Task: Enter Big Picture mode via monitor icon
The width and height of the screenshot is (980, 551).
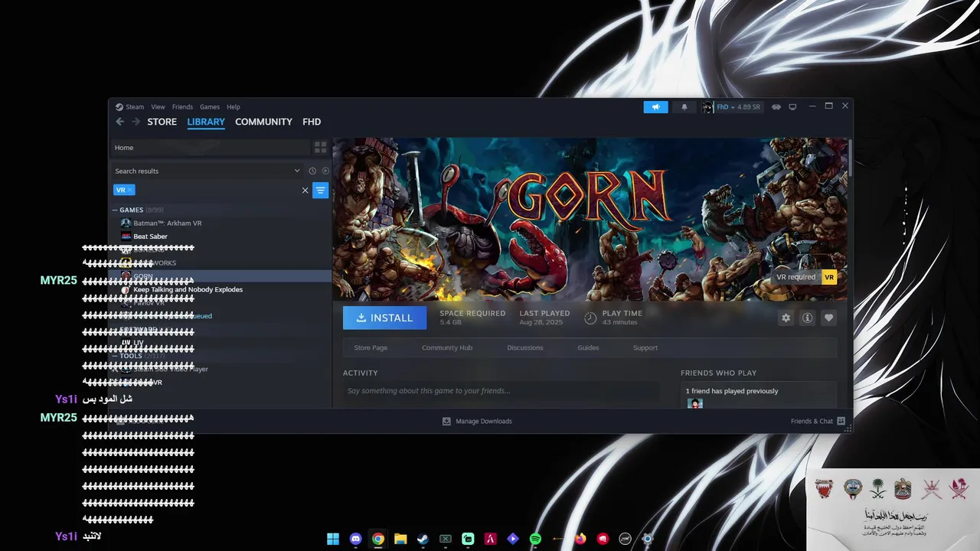Action: pos(792,107)
